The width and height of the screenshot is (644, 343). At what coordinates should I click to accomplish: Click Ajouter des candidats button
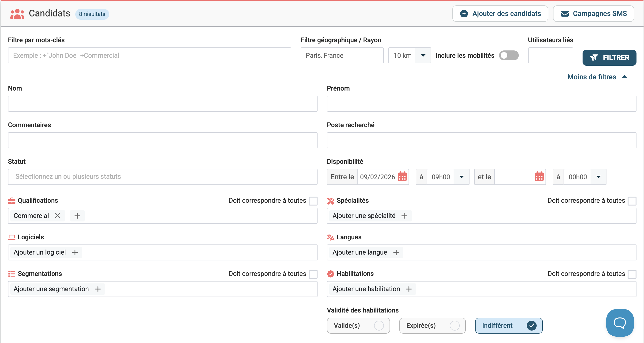(500, 14)
